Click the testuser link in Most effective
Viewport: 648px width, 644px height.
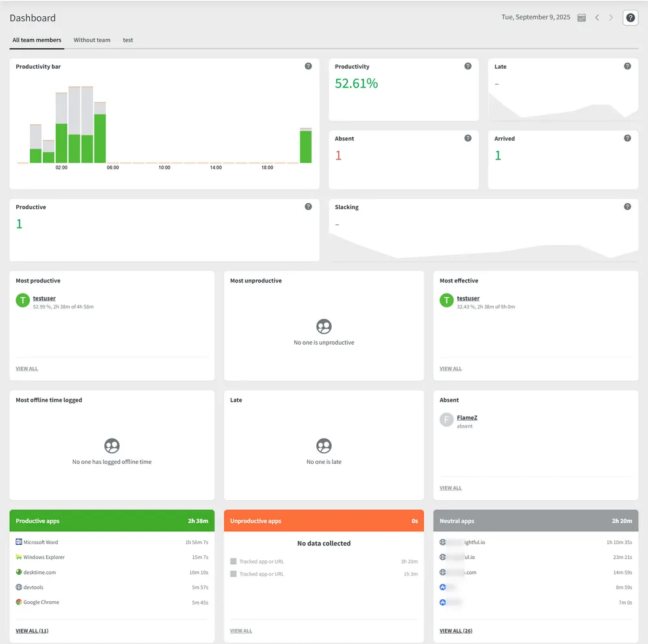point(468,298)
